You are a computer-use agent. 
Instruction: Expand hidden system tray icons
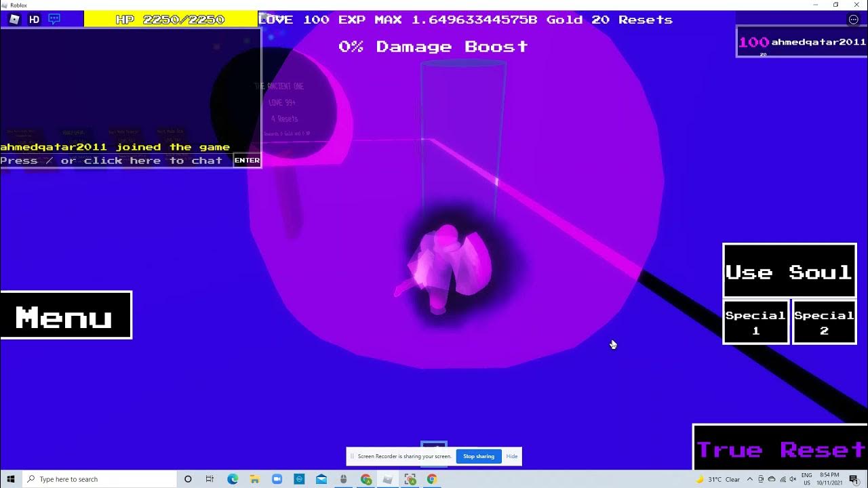750,479
